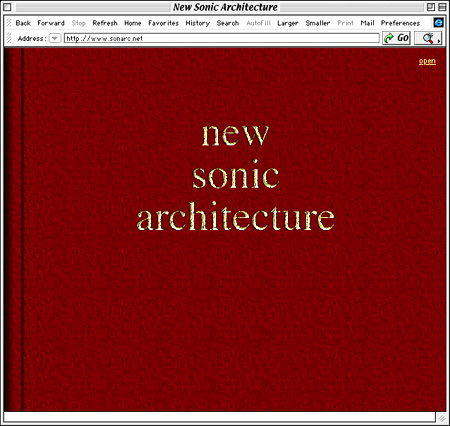Click the address bar's dotted grip handle
This screenshot has height=426, width=450.
pyautogui.click(x=9, y=38)
